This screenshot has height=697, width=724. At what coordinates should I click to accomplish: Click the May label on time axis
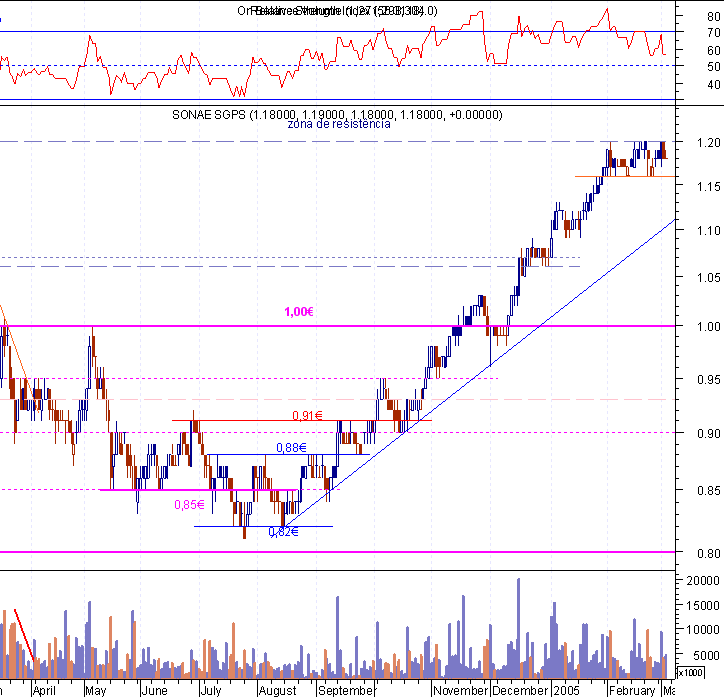tap(96, 691)
